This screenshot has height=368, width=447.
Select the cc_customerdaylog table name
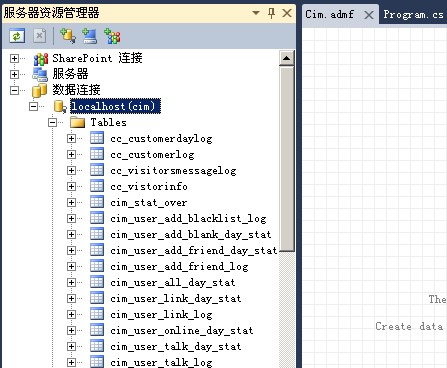pyautogui.click(x=161, y=139)
